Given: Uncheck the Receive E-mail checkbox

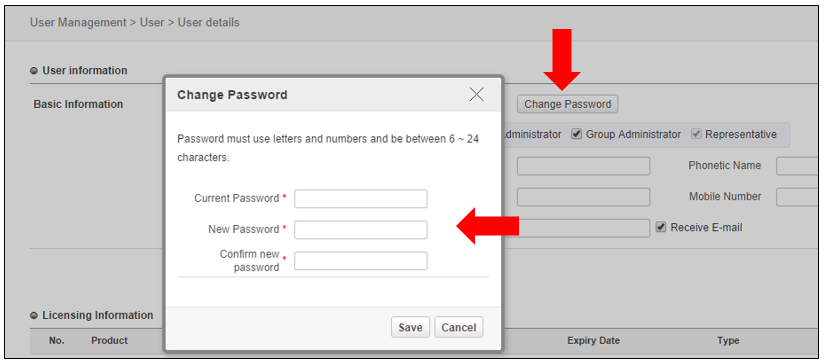Looking at the screenshot, I should (x=661, y=227).
